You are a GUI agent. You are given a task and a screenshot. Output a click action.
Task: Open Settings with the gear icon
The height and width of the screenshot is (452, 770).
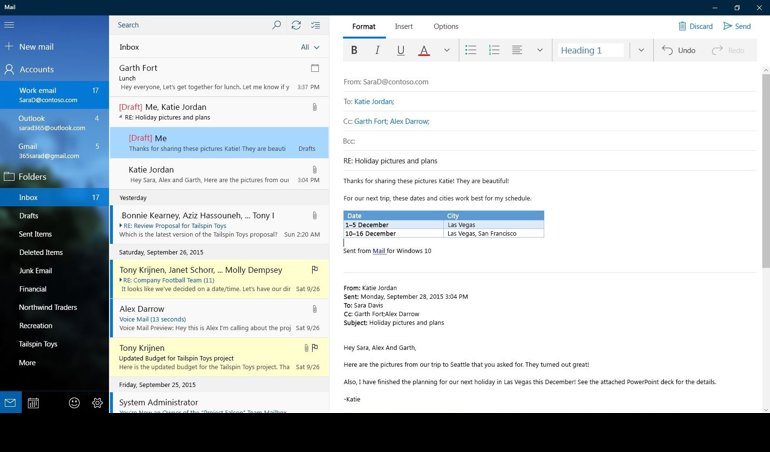(97, 403)
